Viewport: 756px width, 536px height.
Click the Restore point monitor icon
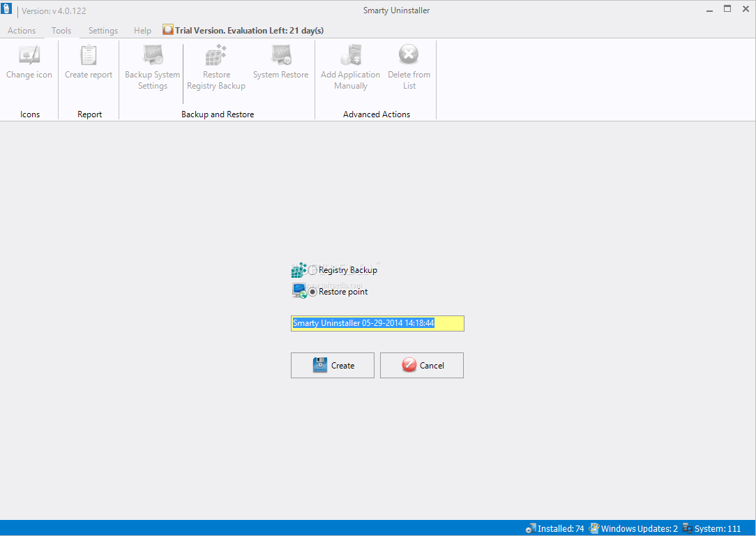coord(299,291)
